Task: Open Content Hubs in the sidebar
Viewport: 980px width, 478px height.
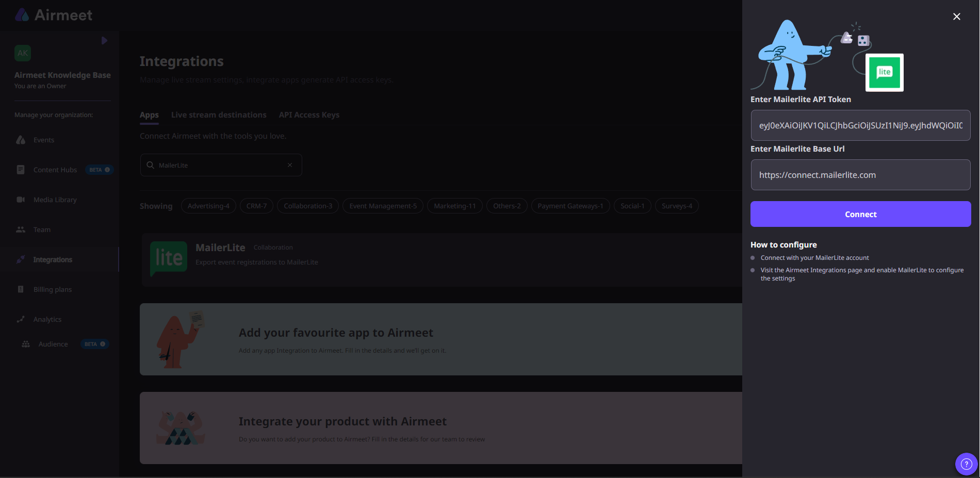Action: 55,170
